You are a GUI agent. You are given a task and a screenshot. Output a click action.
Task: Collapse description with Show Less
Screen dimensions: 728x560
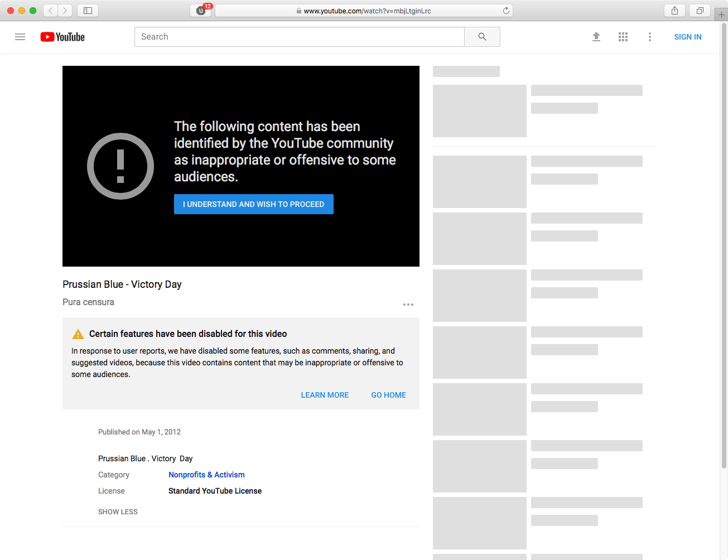point(118,511)
